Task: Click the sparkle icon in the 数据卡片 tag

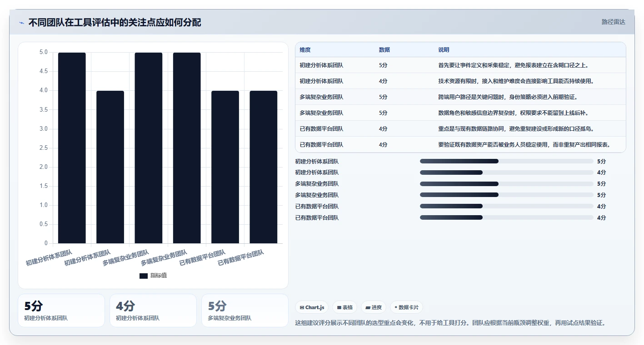Action: [x=396, y=307]
